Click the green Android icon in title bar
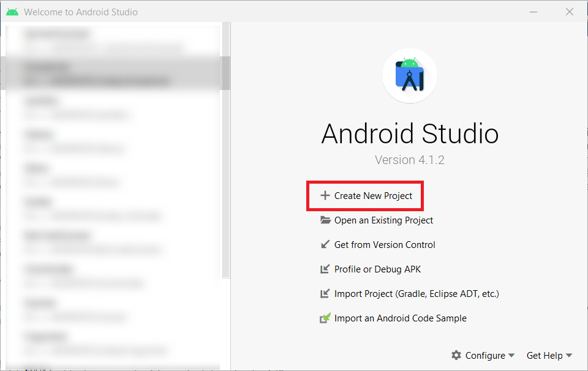The height and width of the screenshot is (371, 588). [12, 12]
